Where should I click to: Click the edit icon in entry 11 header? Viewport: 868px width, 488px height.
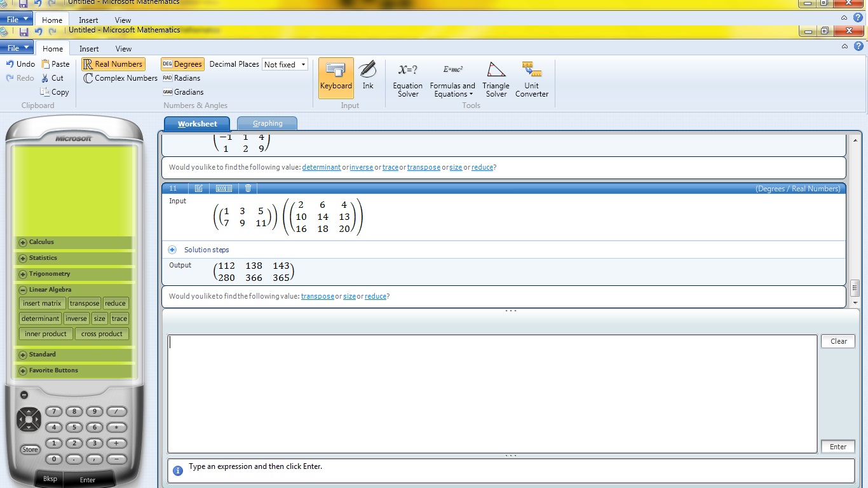point(199,188)
